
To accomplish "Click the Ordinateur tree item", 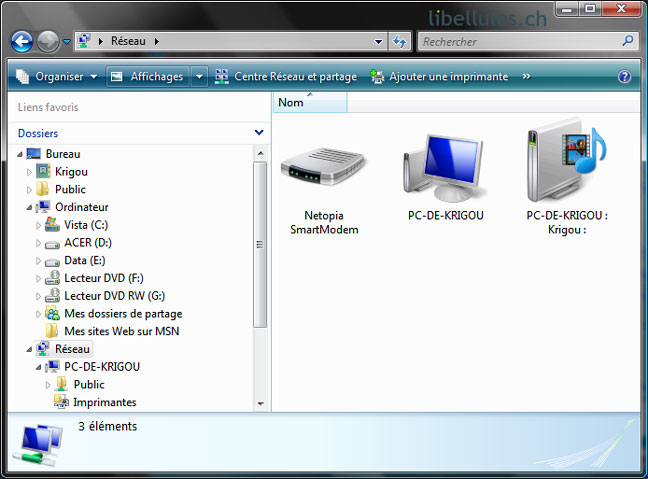I will (x=82, y=207).
